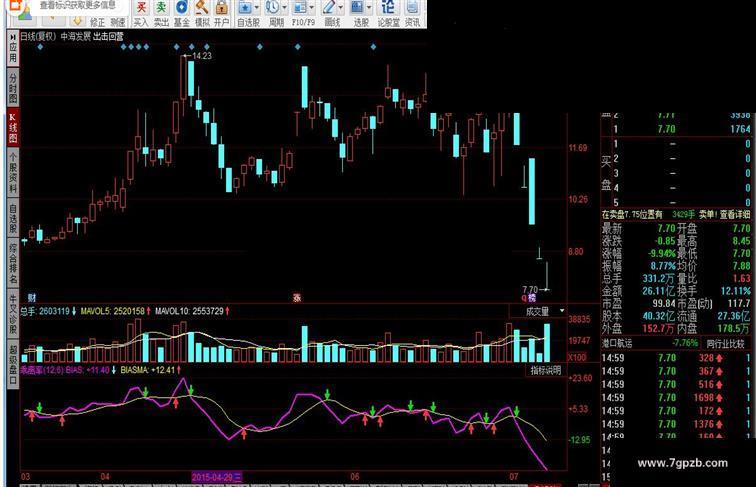Click the highlighted 2015-04-29 date marker
The width and height of the screenshot is (756, 487).
[217, 477]
